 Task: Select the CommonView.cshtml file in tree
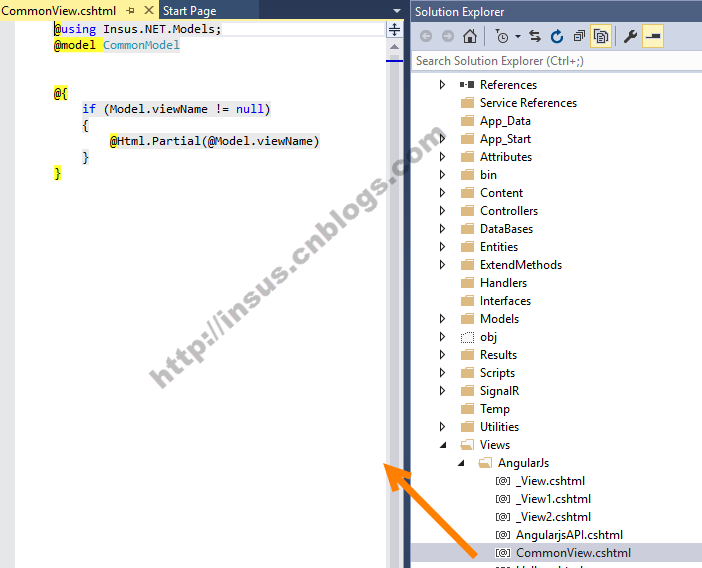pyautogui.click(x=574, y=552)
